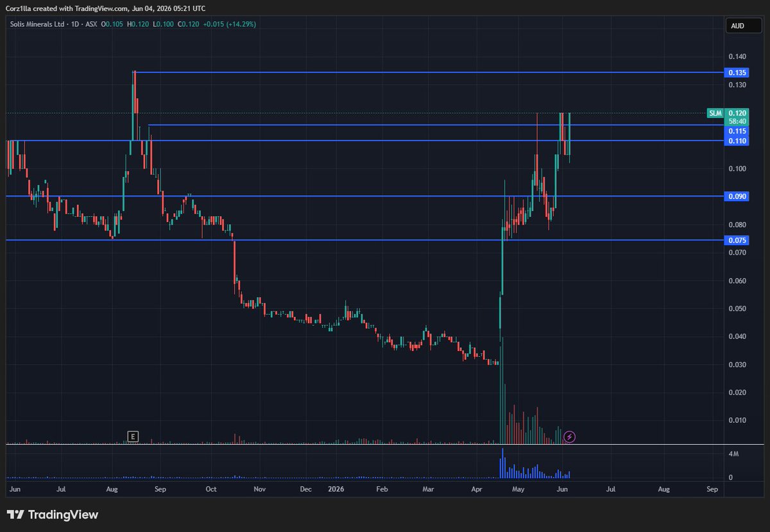The image size is (770, 532).
Task: Click the Nov time axis label
Action: (x=259, y=489)
